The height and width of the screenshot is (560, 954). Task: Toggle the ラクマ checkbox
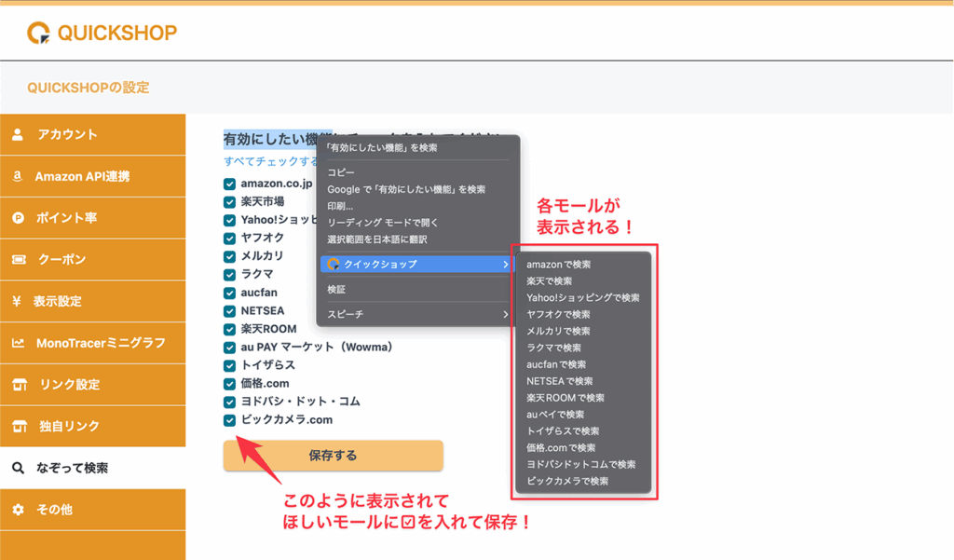pyautogui.click(x=229, y=275)
